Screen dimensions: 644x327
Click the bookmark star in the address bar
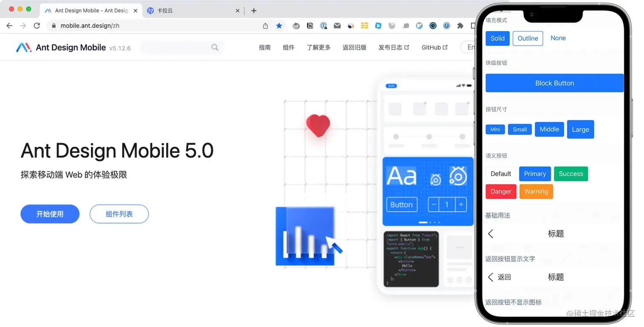pos(279,26)
